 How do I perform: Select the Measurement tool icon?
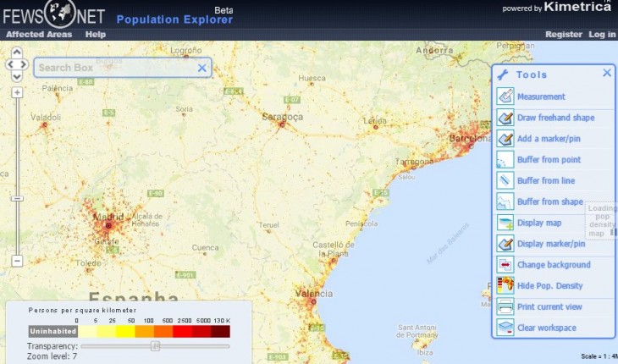click(x=505, y=97)
